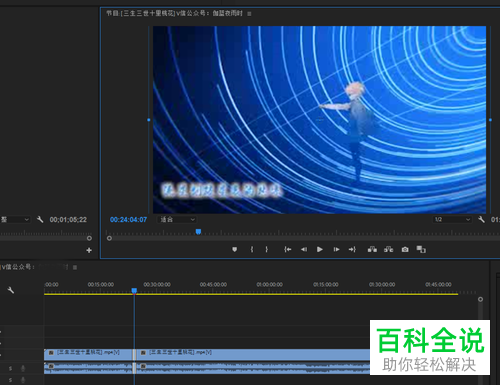The width and height of the screenshot is (500, 385).
Task: Jump to the Out point
Action: (x=352, y=249)
